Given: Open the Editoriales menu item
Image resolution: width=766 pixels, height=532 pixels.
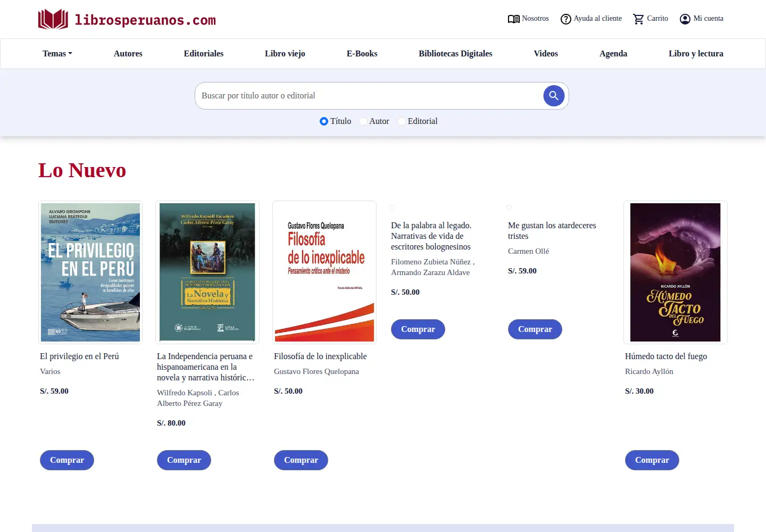Looking at the screenshot, I should point(204,54).
